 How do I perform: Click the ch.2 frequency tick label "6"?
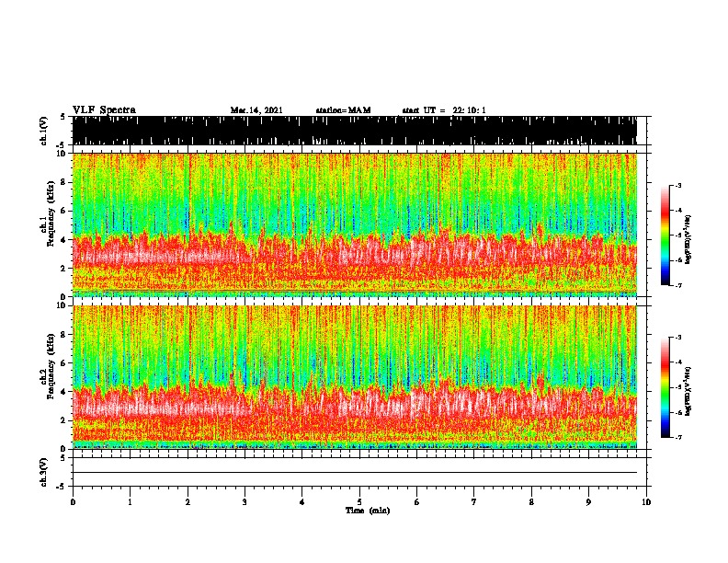click(64, 362)
